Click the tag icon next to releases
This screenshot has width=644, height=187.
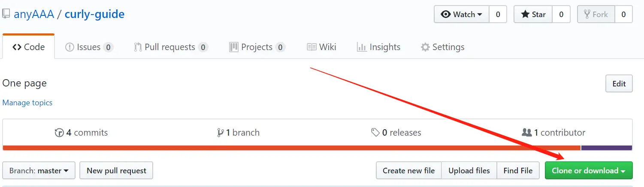click(375, 133)
